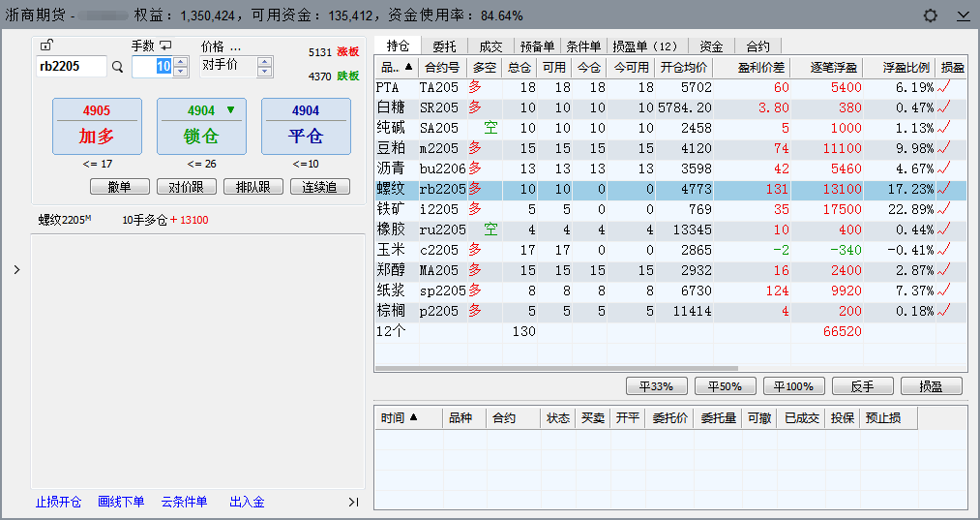Click the return-arrow icon next to 手数
980x520 pixels.
coord(165,45)
